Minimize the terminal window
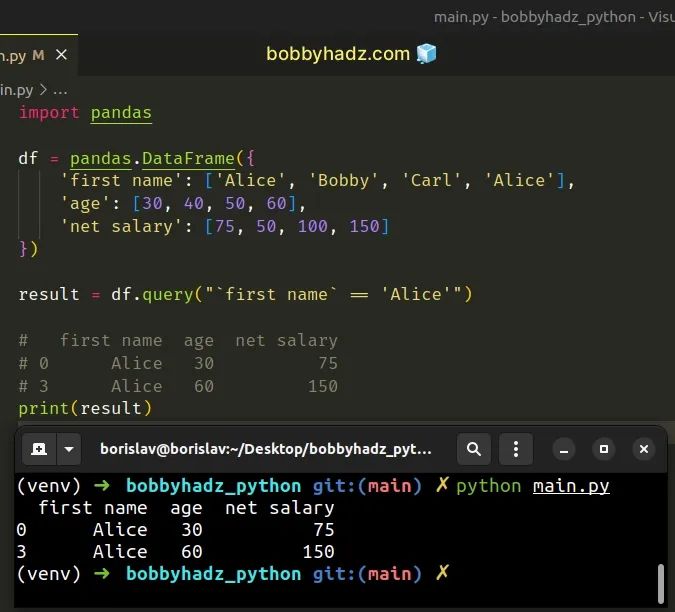Viewport: 675px width, 612px height. click(x=564, y=449)
